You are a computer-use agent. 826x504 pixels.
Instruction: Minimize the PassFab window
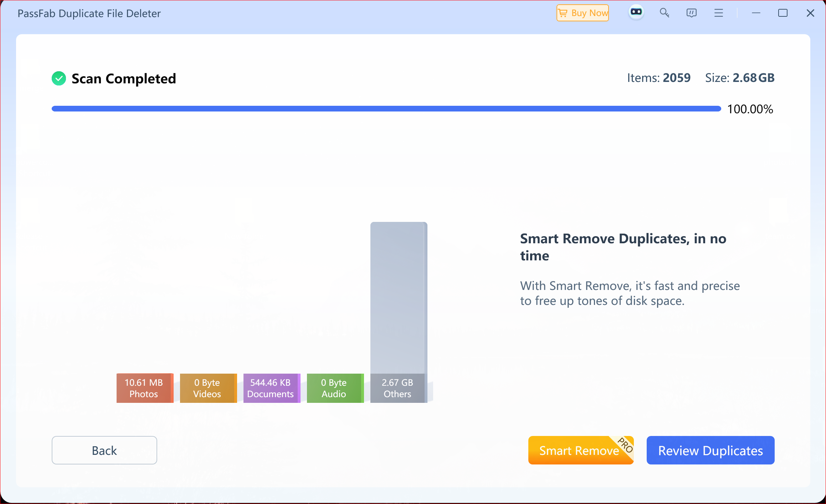[x=756, y=13]
